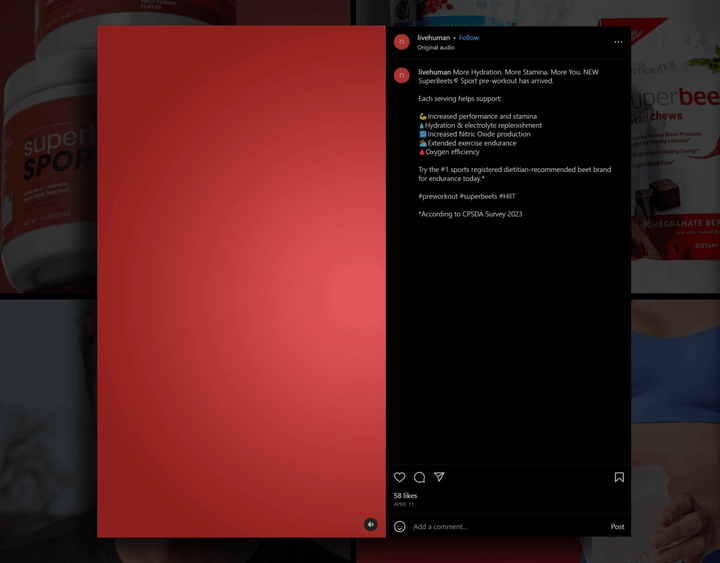Open the three-dots more options menu

click(619, 42)
